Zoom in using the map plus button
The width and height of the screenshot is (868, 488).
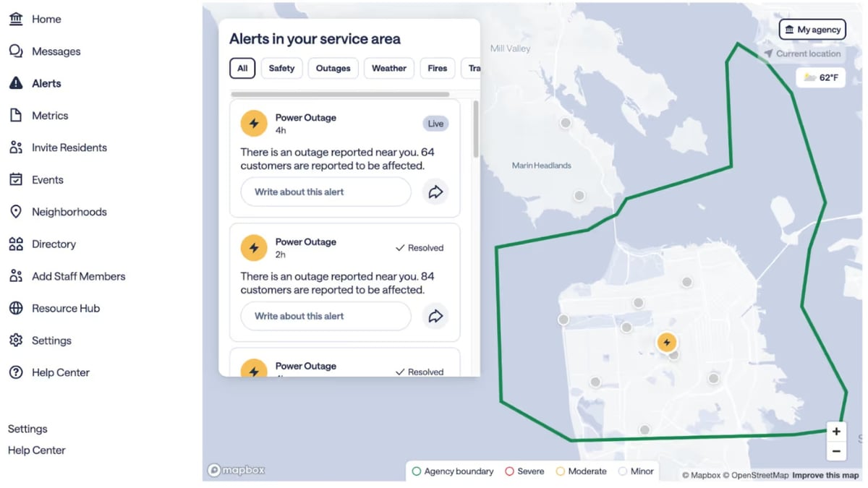836,431
